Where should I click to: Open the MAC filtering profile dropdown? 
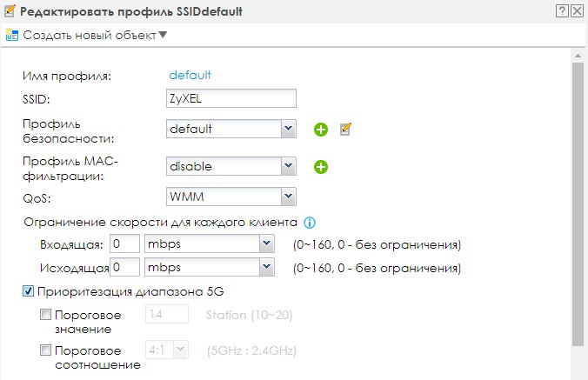pyautogui.click(x=289, y=166)
